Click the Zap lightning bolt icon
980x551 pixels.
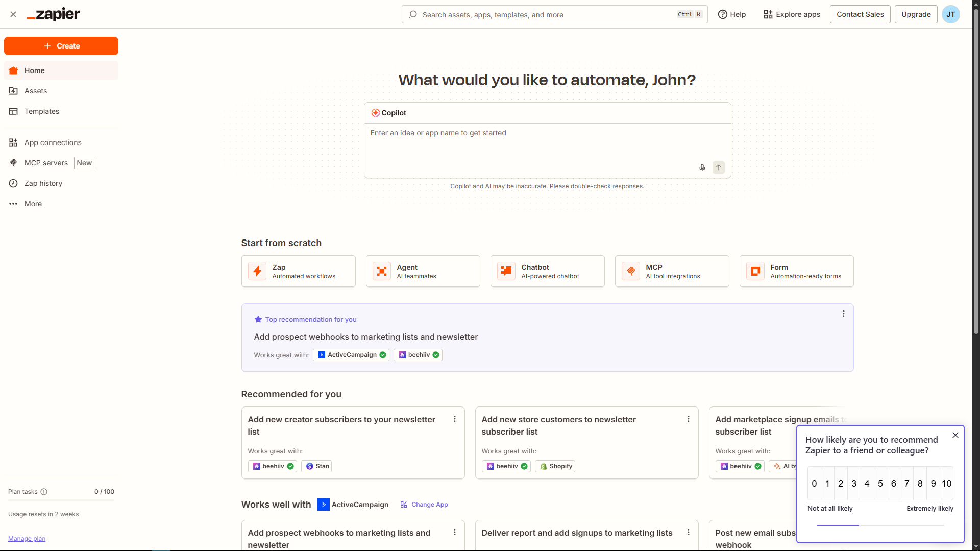[257, 271]
